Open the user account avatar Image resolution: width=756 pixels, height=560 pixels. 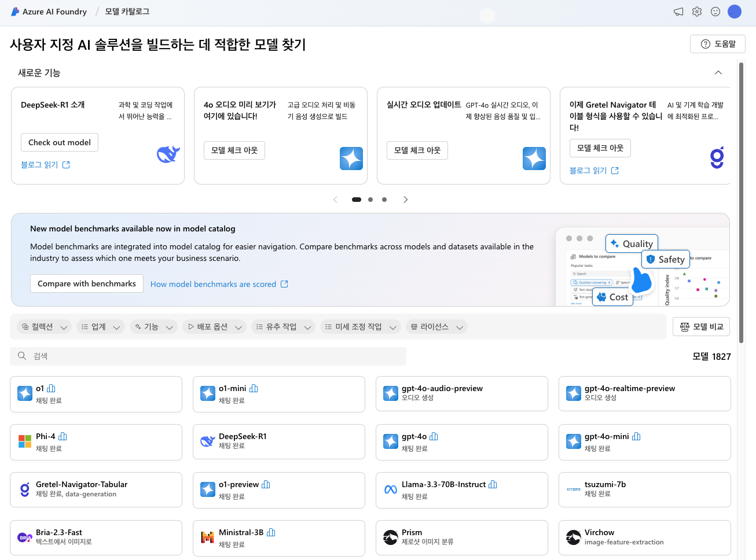click(x=735, y=12)
